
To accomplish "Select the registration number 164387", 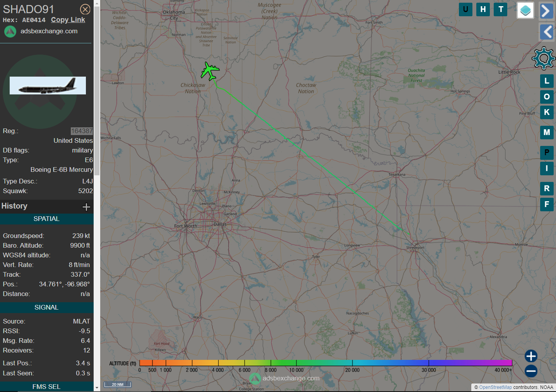I will 82,131.
